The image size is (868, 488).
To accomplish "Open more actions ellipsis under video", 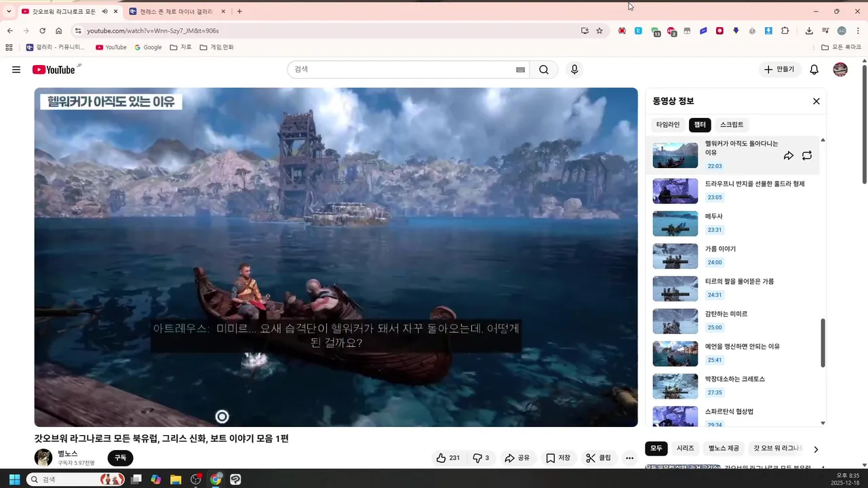I will tap(630, 458).
